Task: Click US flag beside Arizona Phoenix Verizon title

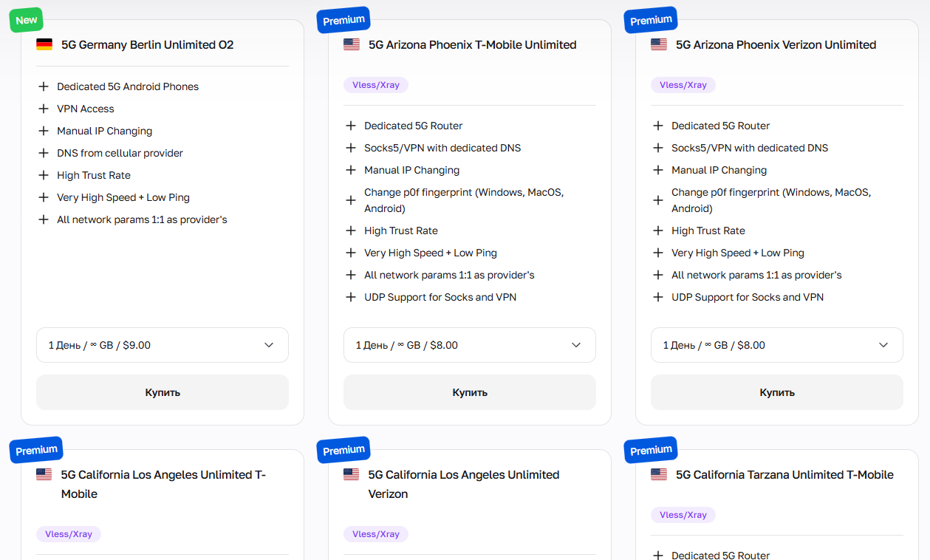Action: 659,44
